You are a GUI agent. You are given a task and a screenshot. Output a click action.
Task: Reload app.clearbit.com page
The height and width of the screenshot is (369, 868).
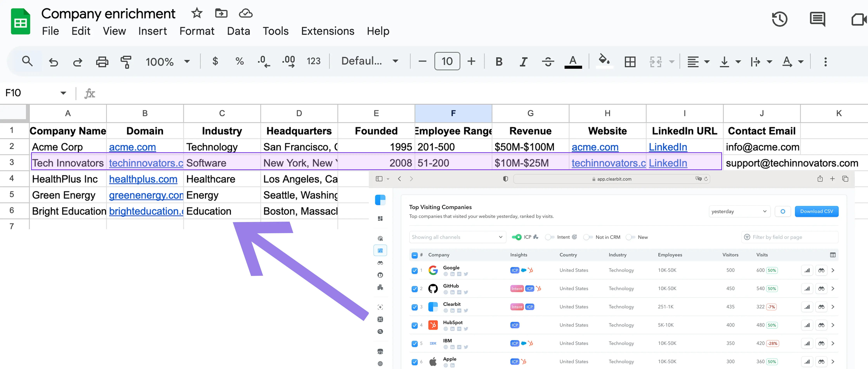(x=706, y=179)
